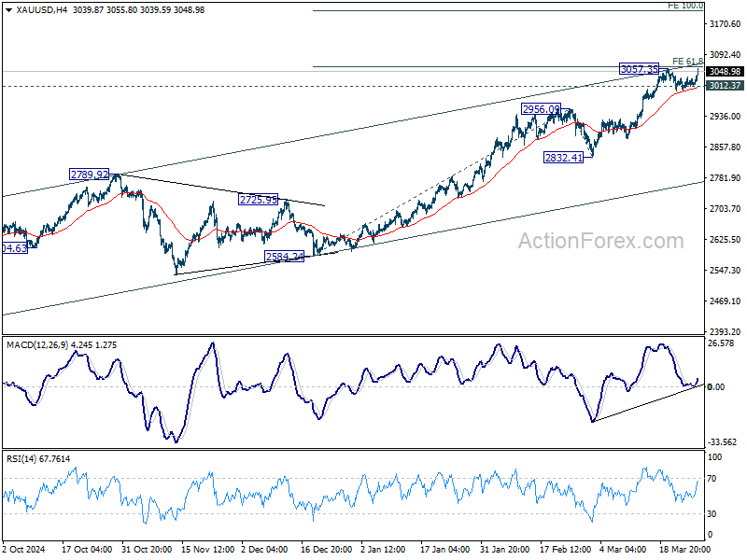The image size is (747, 560).
Task: Click the 17 Feb 12:00 date label
Action: 565,549
